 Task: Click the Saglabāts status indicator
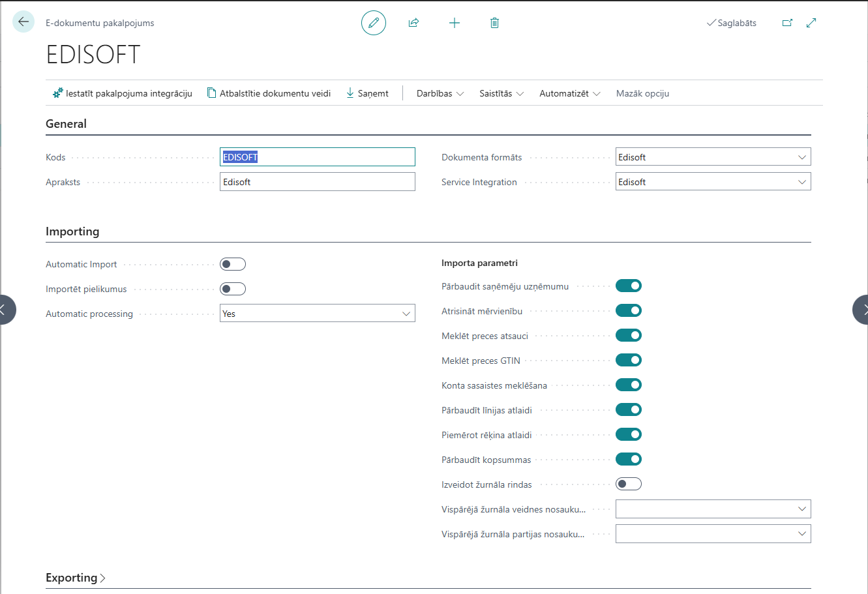[732, 23]
